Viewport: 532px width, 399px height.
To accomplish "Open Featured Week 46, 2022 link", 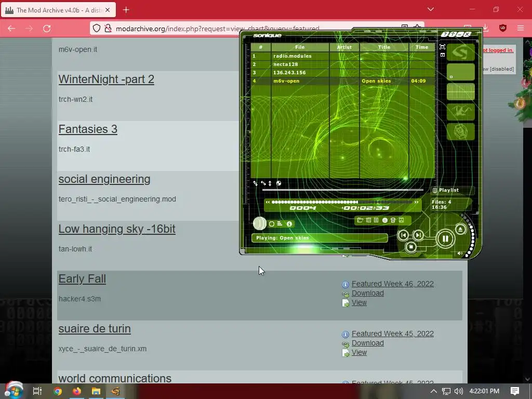I will [x=393, y=284].
